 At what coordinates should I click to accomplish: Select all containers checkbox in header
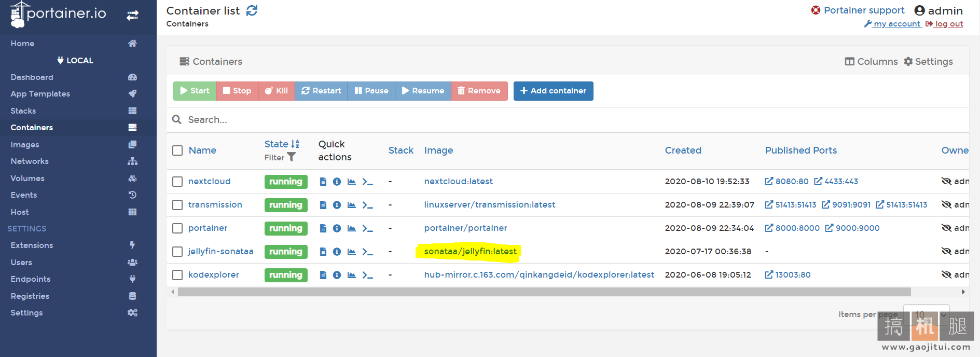click(x=177, y=150)
